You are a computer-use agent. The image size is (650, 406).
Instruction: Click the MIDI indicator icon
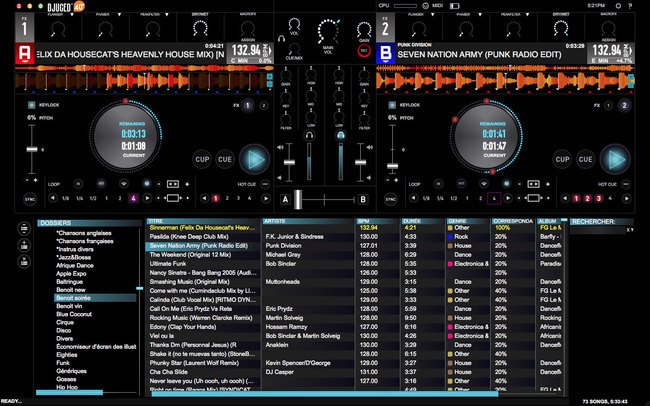click(x=425, y=6)
